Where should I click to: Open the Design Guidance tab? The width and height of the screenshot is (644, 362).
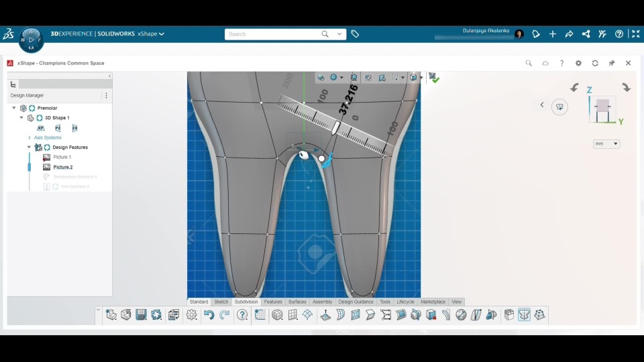[356, 302]
